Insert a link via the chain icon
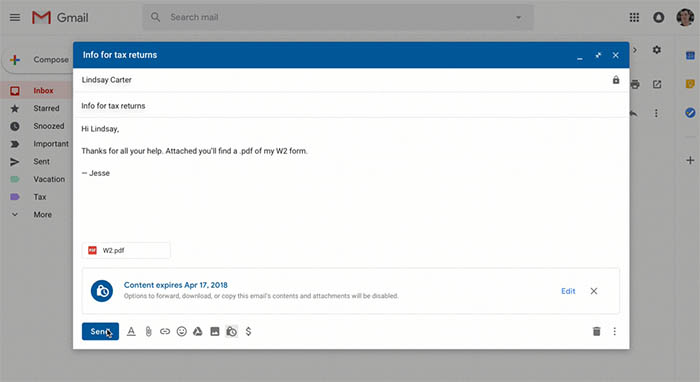 pyautogui.click(x=165, y=332)
